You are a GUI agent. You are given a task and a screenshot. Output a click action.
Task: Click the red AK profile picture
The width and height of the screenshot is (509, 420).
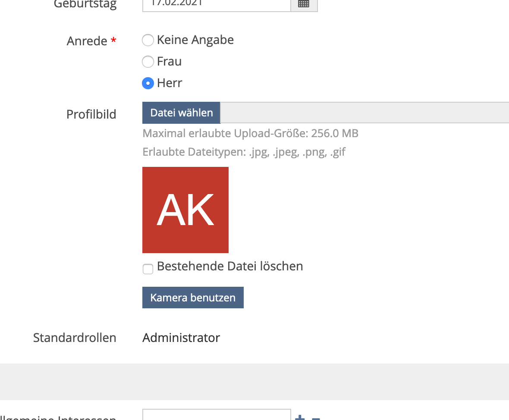pos(185,210)
